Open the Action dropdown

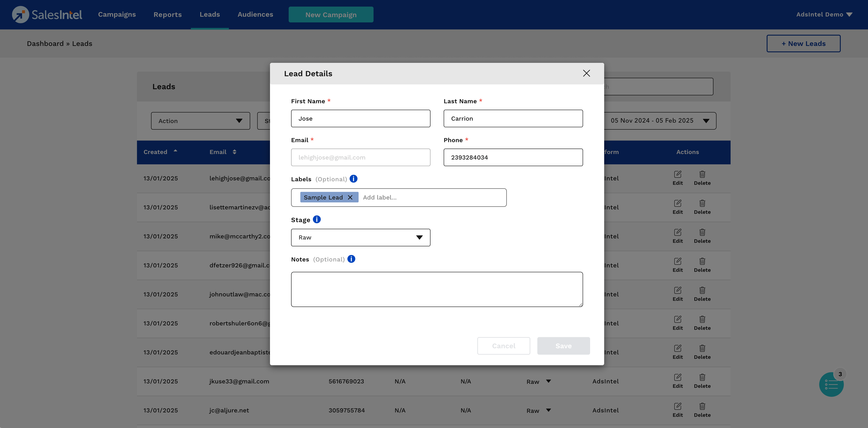(200, 121)
